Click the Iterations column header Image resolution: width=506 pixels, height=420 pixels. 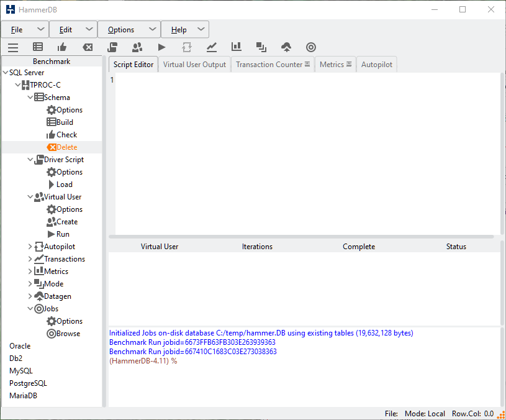[257, 246]
